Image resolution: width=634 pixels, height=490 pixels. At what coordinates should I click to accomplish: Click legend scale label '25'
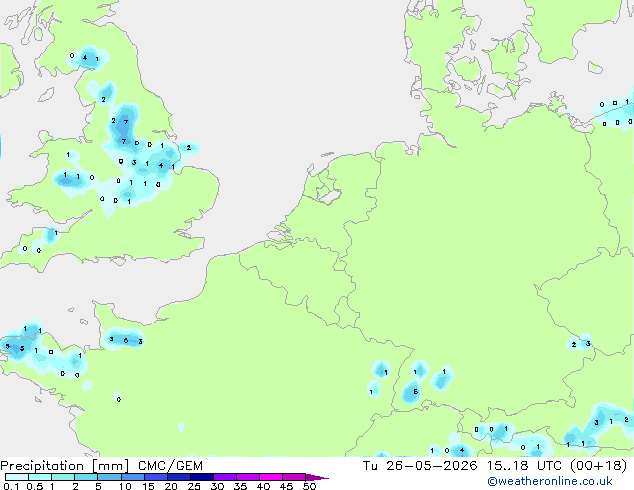(x=194, y=486)
